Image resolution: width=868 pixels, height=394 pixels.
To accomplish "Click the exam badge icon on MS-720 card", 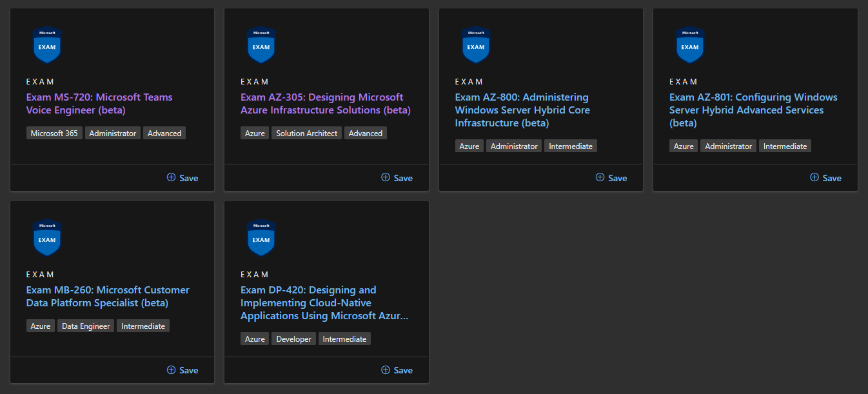I will click(47, 45).
